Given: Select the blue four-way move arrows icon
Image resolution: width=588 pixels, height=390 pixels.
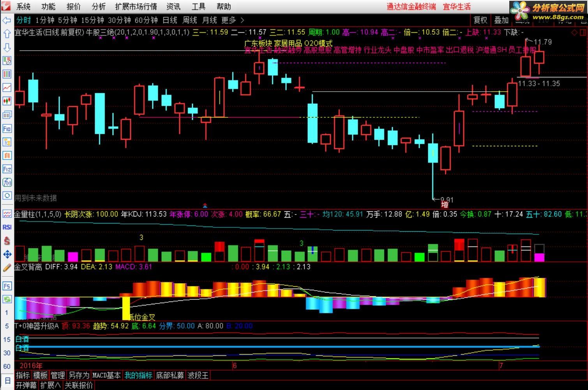Looking at the screenshot, I should coord(7,255).
